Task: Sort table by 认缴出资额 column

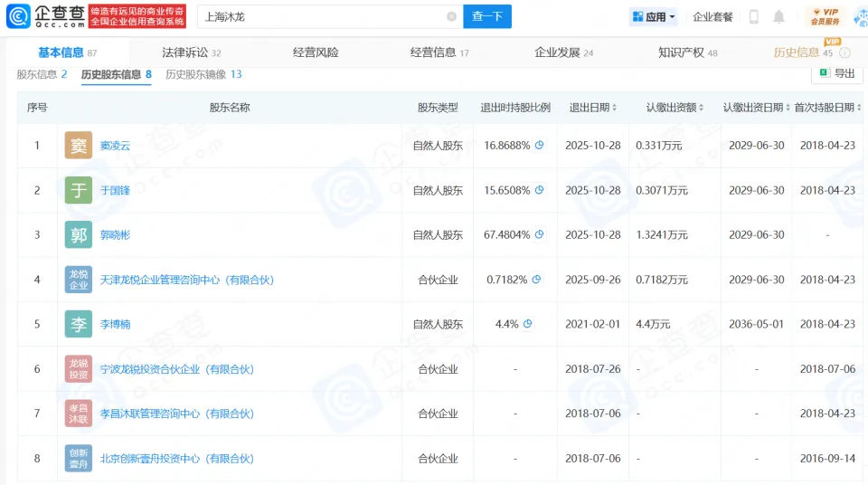Action: [x=703, y=108]
